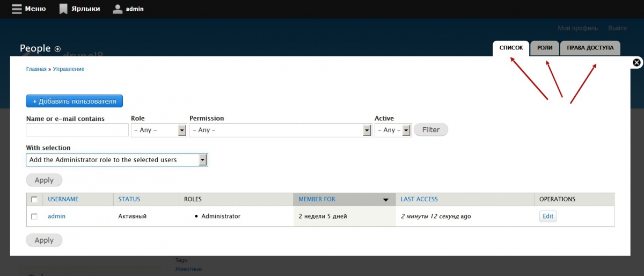Open the Permission filter dropdown
This screenshot has height=276, width=644.
point(281,130)
